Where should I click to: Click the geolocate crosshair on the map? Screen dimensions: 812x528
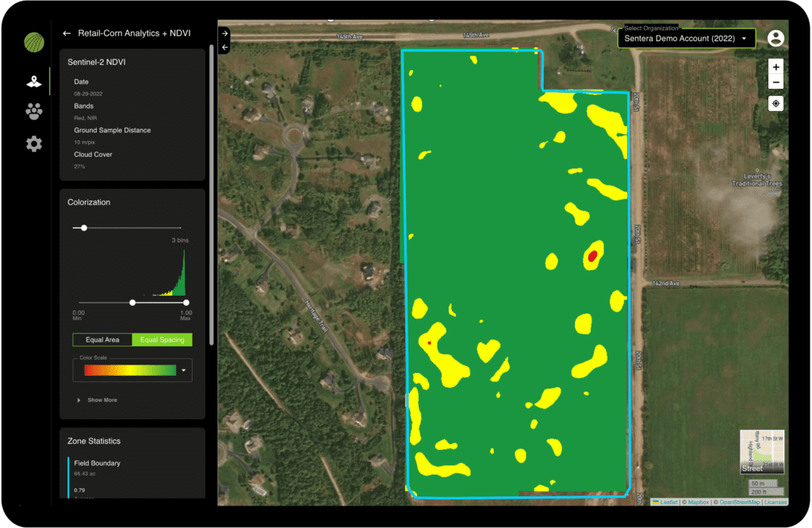(776, 103)
